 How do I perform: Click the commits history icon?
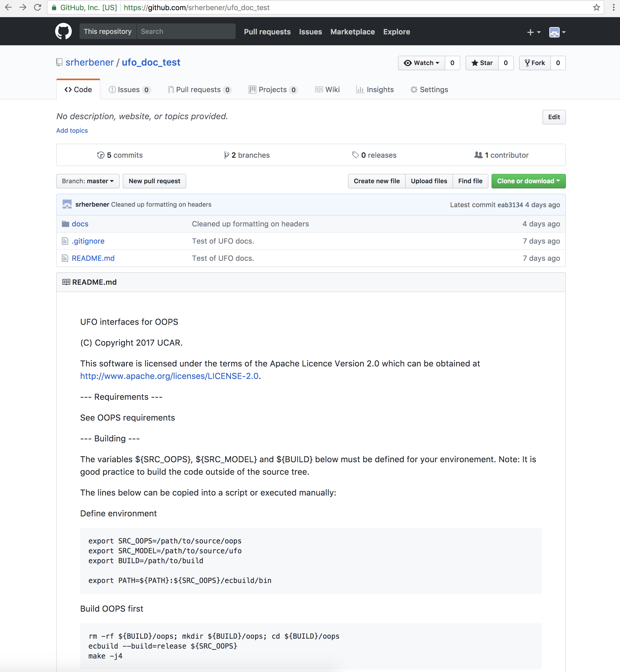101,155
